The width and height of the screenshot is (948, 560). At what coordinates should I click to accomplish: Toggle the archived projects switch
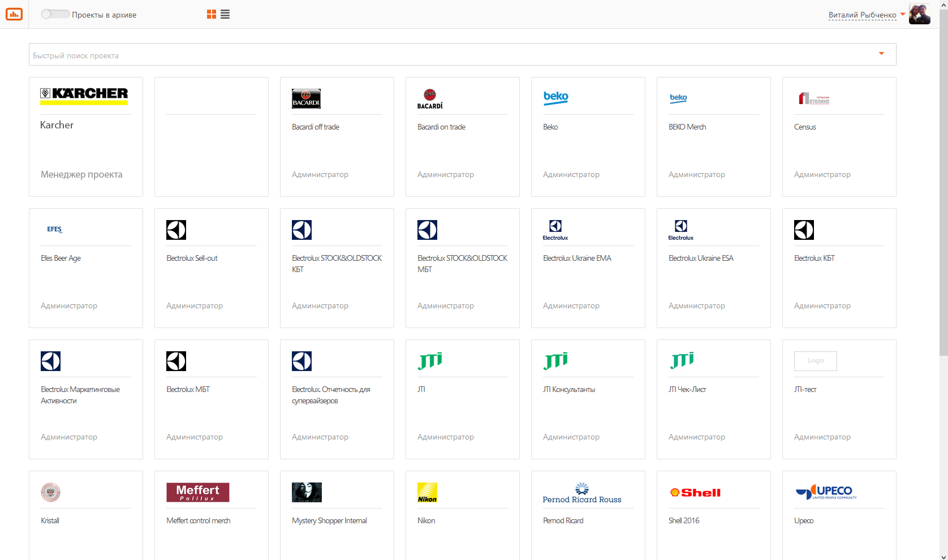point(55,14)
